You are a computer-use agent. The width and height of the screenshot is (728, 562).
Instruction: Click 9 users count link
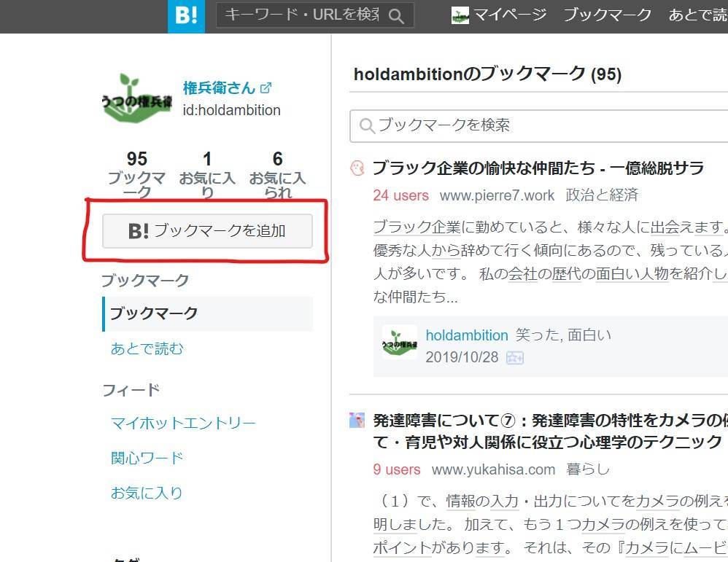pos(397,469)
